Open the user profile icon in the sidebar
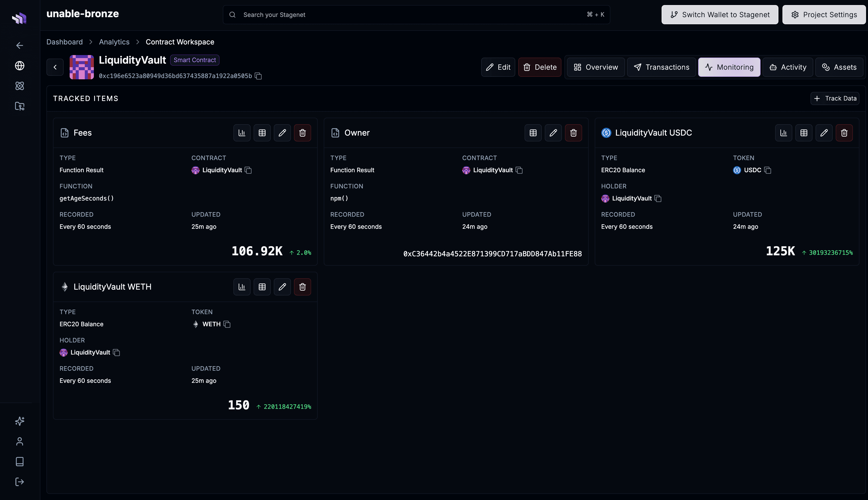The height and width of the screenshot is (500, 868). pos(20,441)
